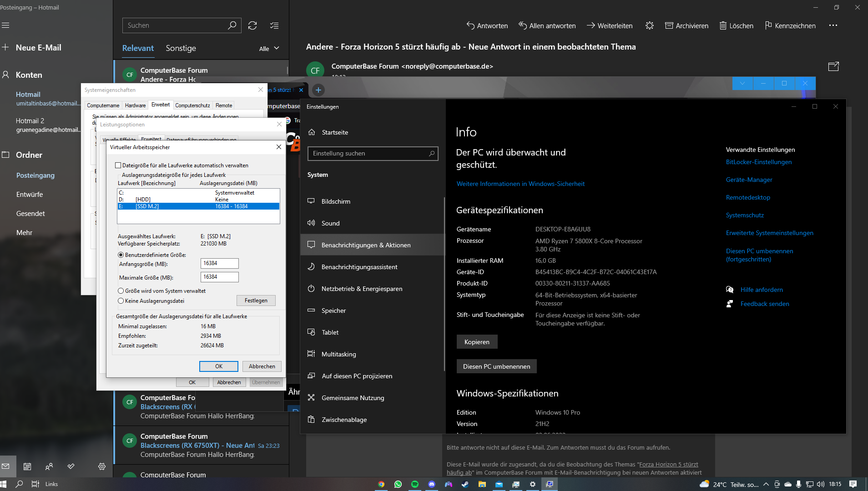This screenshot has height=491, width=868.
Task: Open Sound settings in sidebar
Action: 372,223
